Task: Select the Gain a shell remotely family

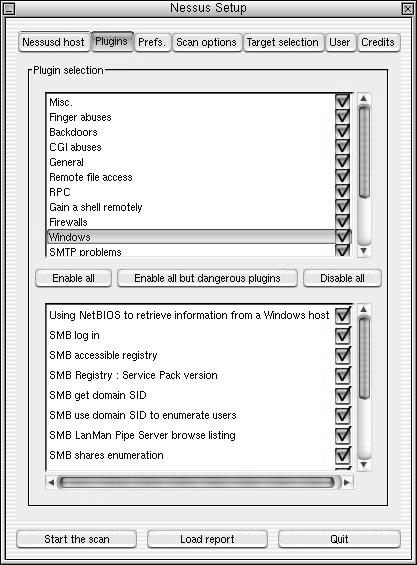Action: click(x=96, y=207)
